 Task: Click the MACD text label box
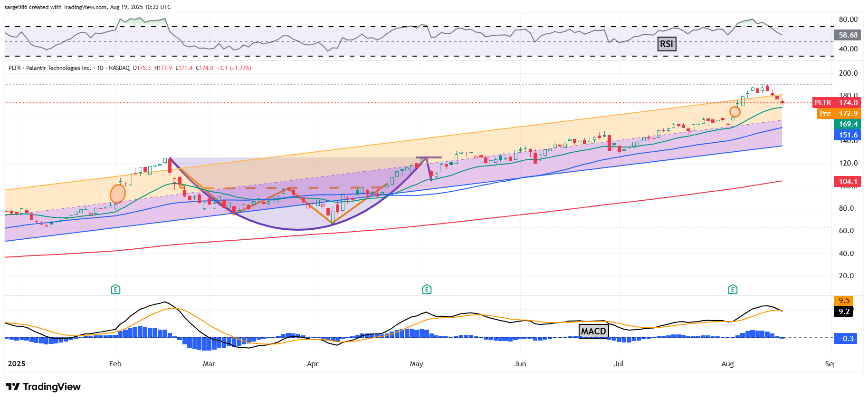click(x=593, y=331)
